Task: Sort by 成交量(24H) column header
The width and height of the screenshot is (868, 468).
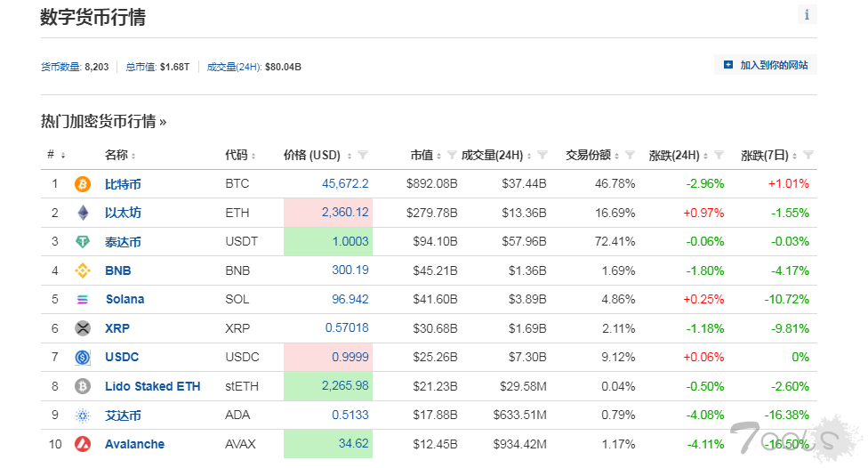Action: [496, 155]
